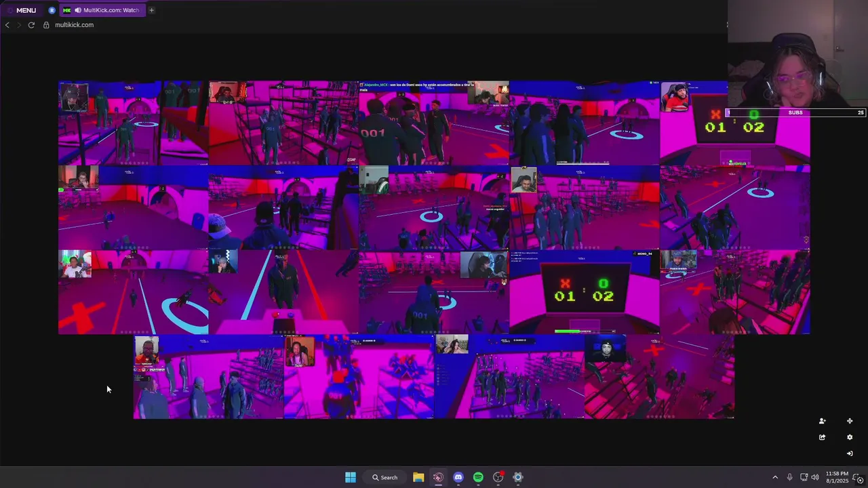Expand the system tray hidden icons
The image size is (868, 488).
pyautogui.click(x=775, y=477)
